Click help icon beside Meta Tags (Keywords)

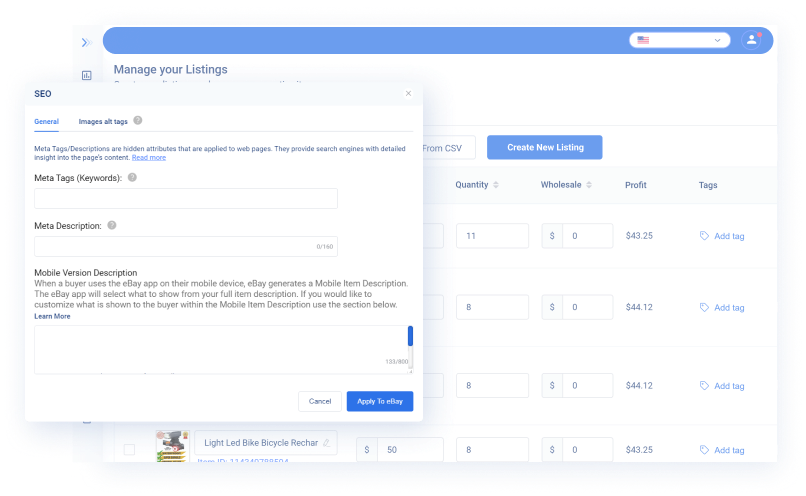[132, 177]
